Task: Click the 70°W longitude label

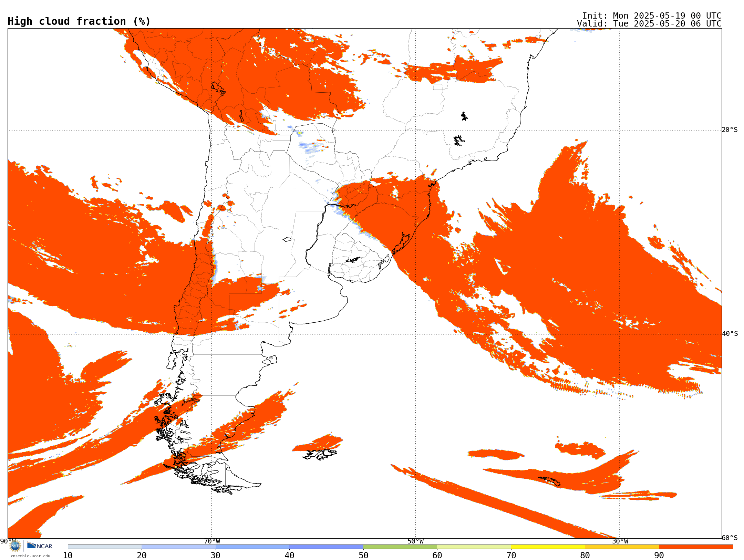Action: click(x=212, y=541)
